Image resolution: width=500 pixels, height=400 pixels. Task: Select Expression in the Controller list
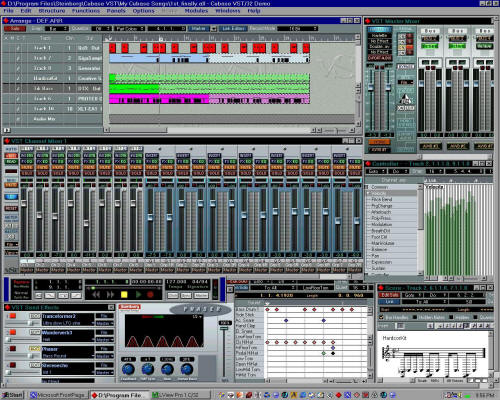(382, 262)
